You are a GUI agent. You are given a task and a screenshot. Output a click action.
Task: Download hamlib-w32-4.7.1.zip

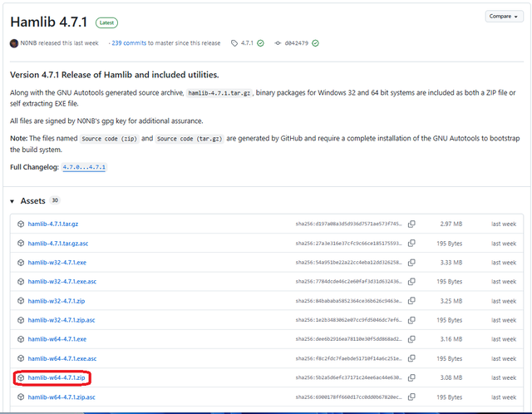point(57,301)
